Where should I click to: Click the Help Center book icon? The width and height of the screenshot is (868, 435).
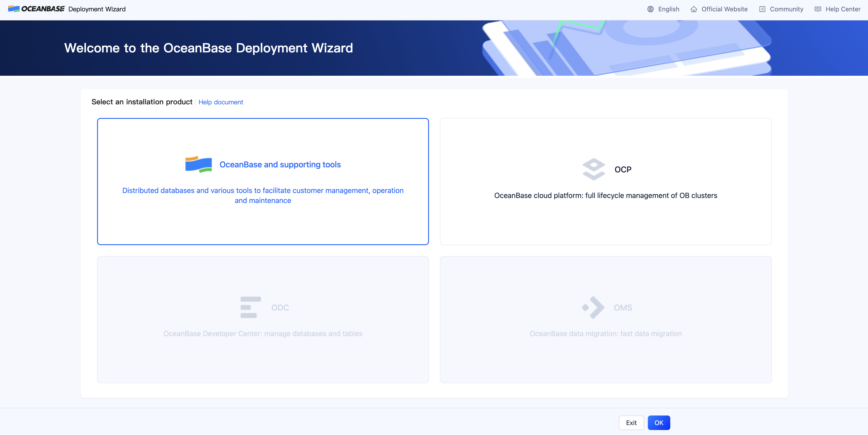pos(817,9)
